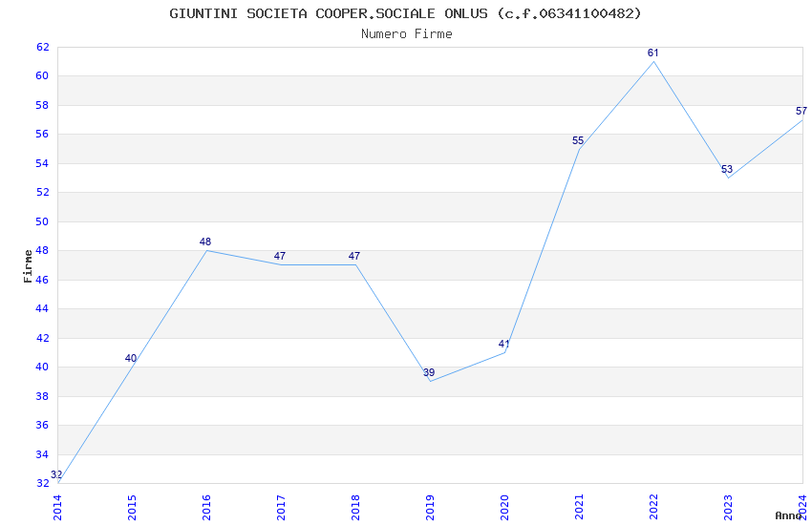Click the data label 47 above 2018

tap(354, 256)
